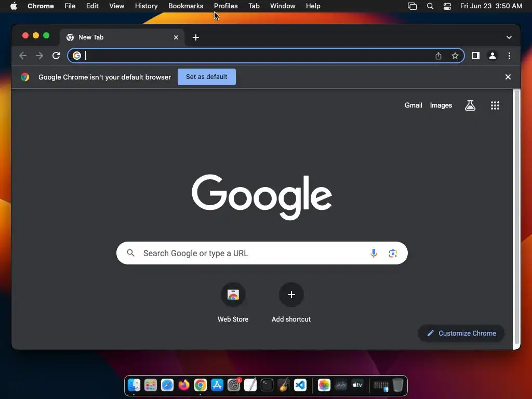Bookmark this tab with the star icon
The image size is (532, 399).
pos(455,56)
